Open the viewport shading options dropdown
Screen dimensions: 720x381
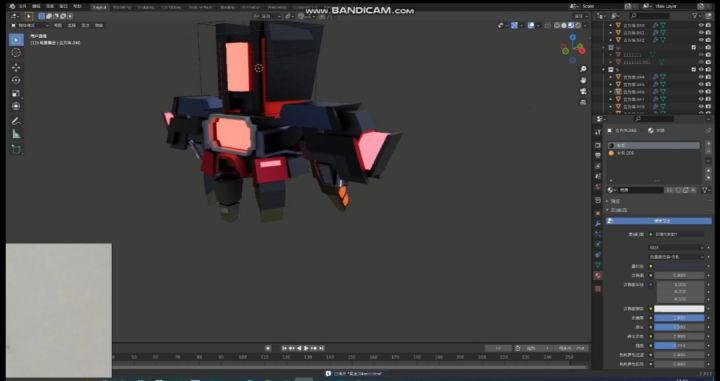coord(585,25)
